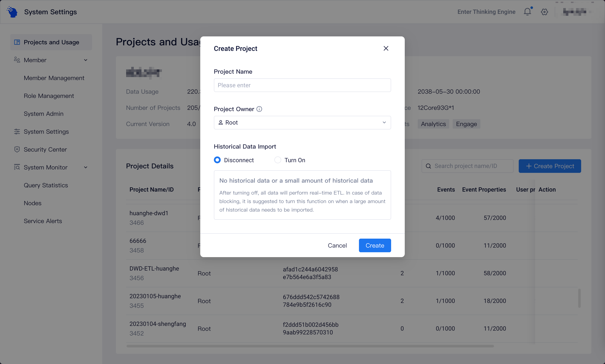Open the Security Center panel icon
The width and height of the screenshot is (605, 364).
point(16,149)
